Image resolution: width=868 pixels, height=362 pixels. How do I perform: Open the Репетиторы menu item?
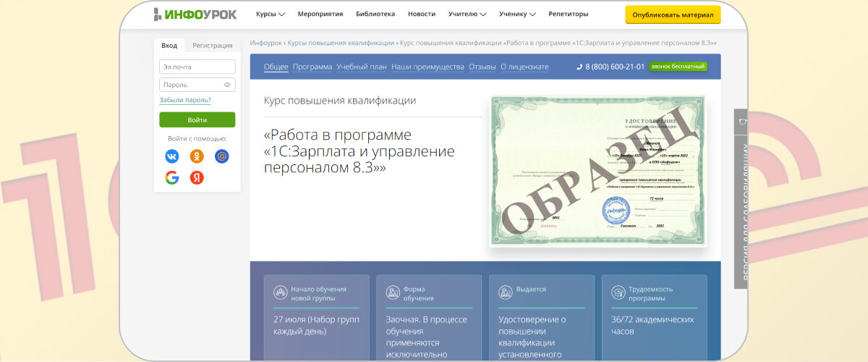point(569,14)
